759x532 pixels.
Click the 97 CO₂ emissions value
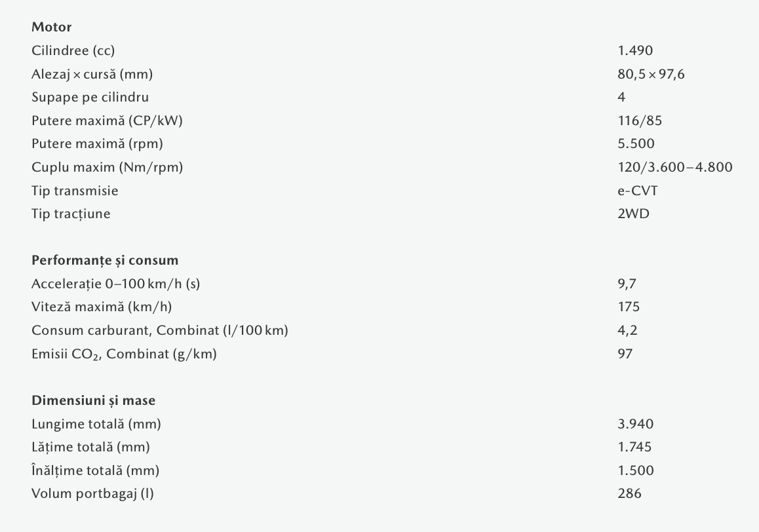625,354
